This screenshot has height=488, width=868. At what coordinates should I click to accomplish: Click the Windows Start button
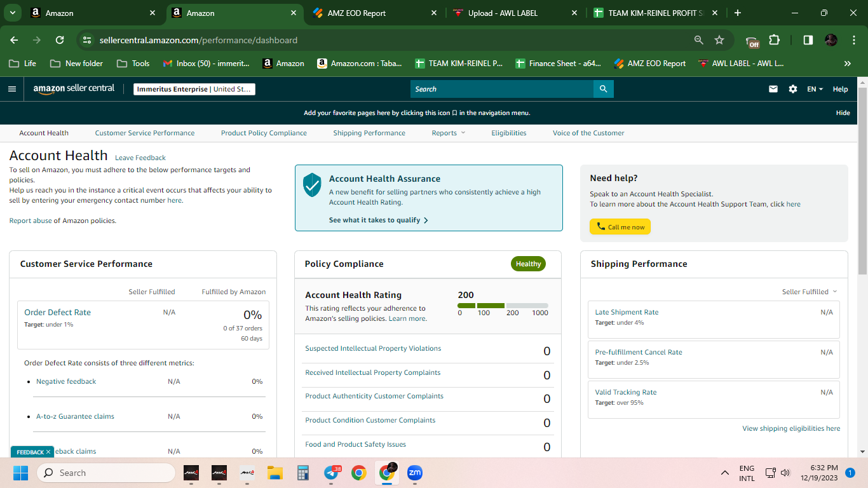point(20,473)
